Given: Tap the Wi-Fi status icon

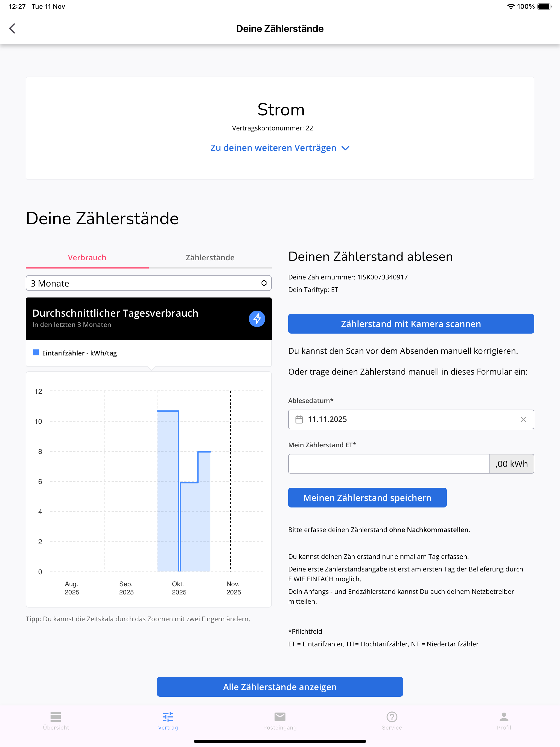Looking at the screenshot, I should (x=511, y=6).
